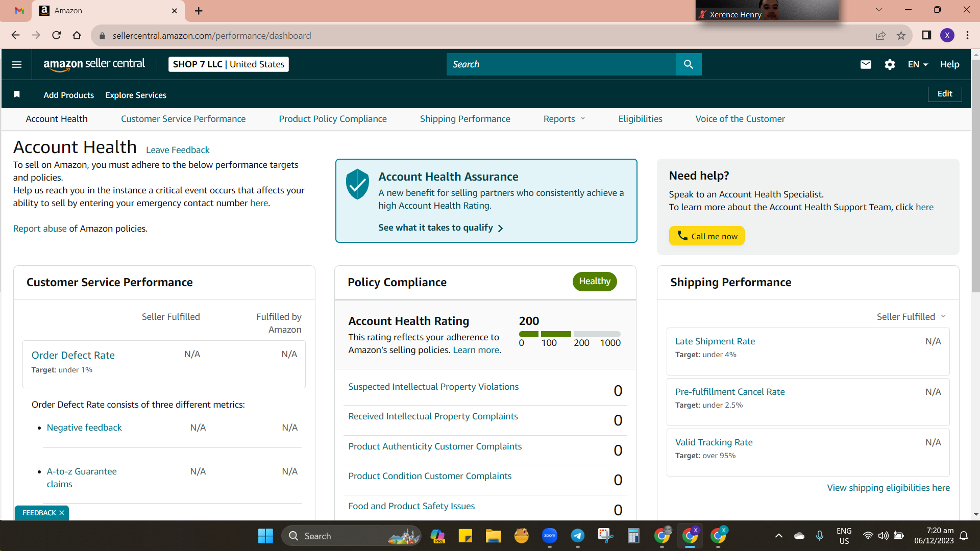
Task: Click the share page icon
Action: point(880,35)
